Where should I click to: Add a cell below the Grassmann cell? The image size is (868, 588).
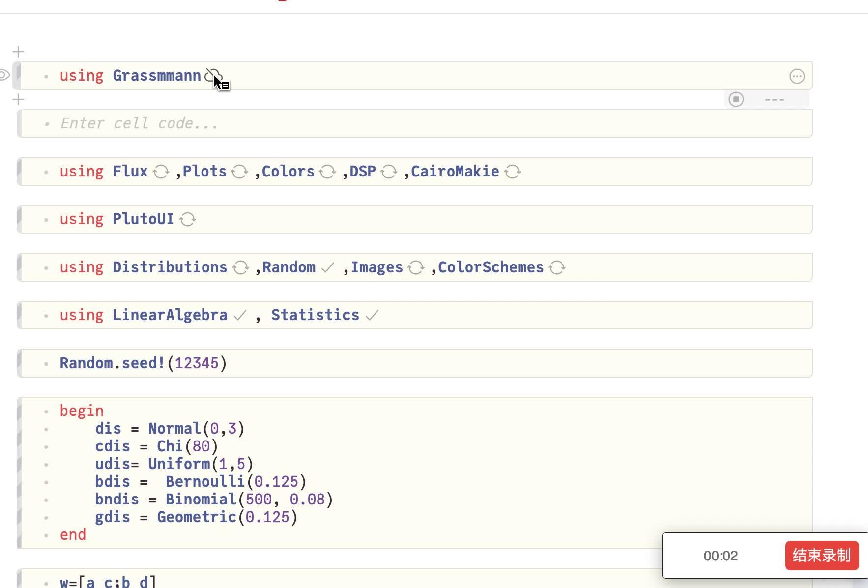[18, 99]
